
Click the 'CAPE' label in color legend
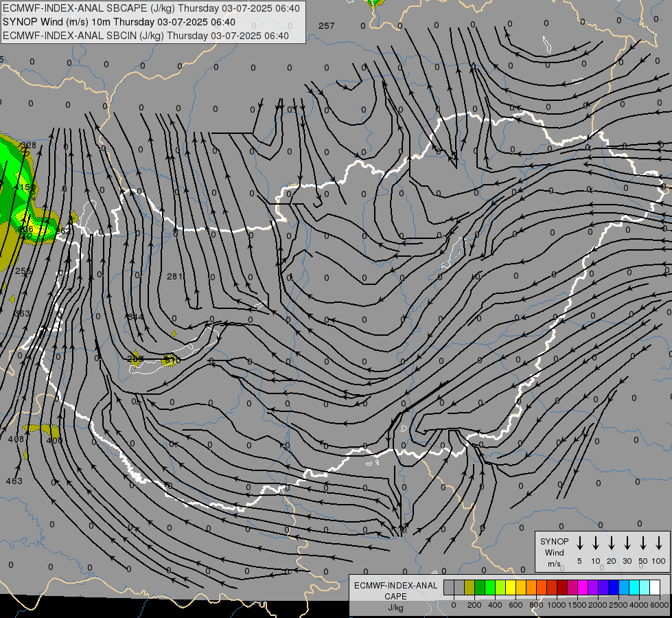(x=395, y=597)
